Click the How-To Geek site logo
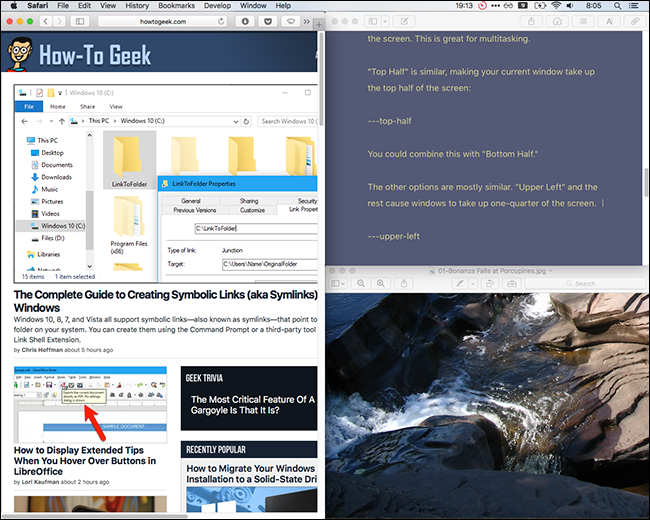 79,54
